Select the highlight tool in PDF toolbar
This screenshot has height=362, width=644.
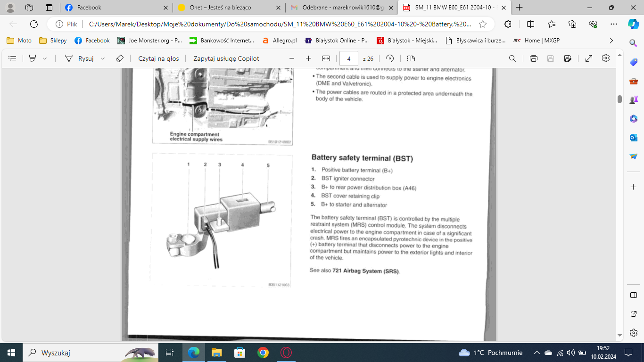(x=33, y=58)
